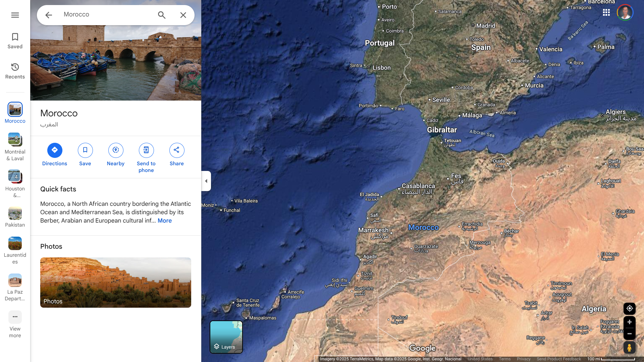
Task: Click the Share icon
Action: click(x=177, y=150)
